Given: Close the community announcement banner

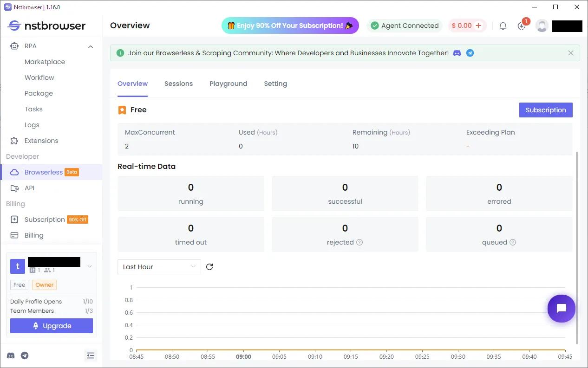Looking at the screenshot, I should click(571, 53).
